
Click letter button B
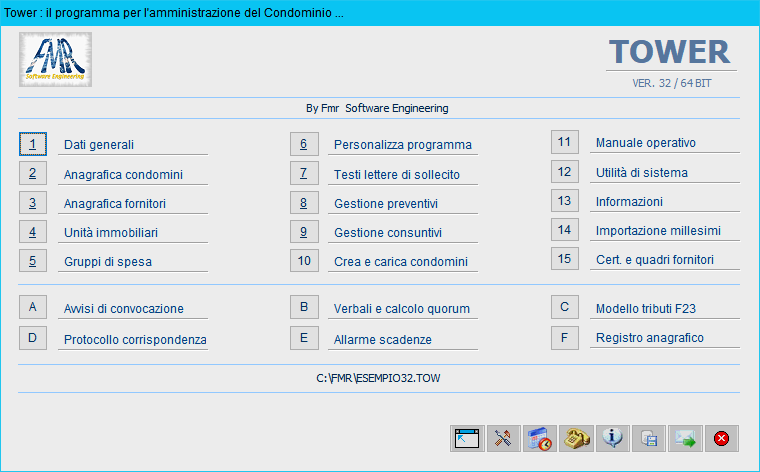pyautogui.click(x=304, y=307)
